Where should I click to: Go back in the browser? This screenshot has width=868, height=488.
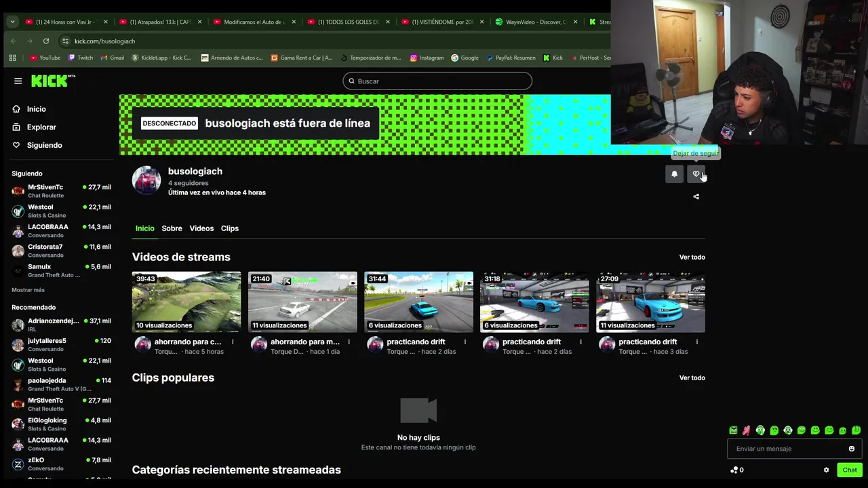point(14,41)
